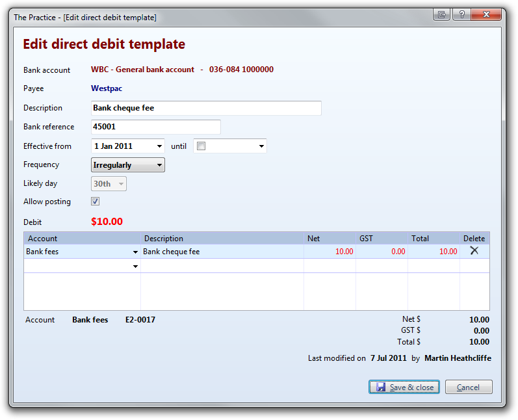Click Save & close button
The image size is (518, 420).
click(404, 387)
